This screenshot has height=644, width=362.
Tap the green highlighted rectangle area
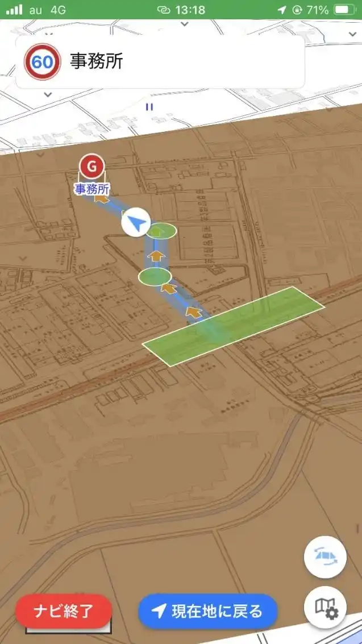tap(234, 326)
